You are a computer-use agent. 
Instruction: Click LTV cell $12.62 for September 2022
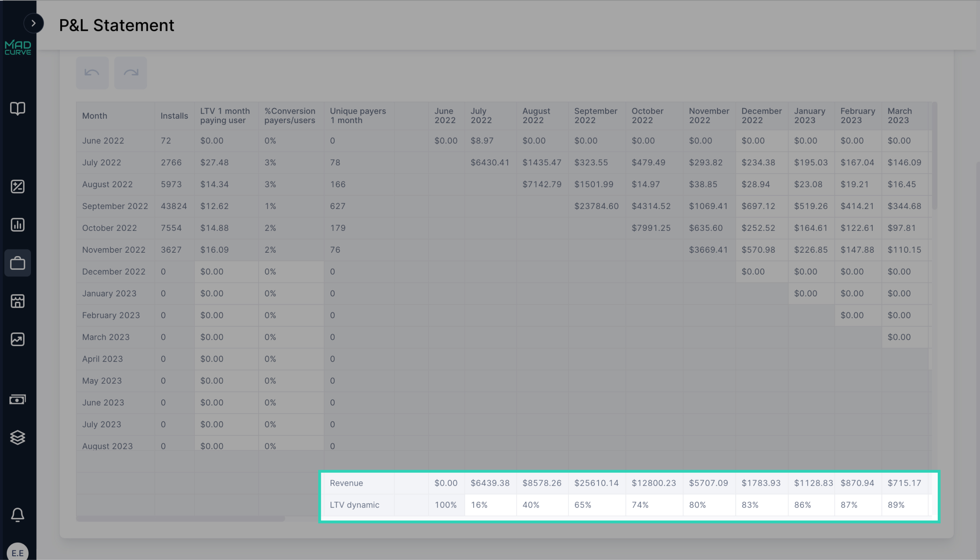214,206
